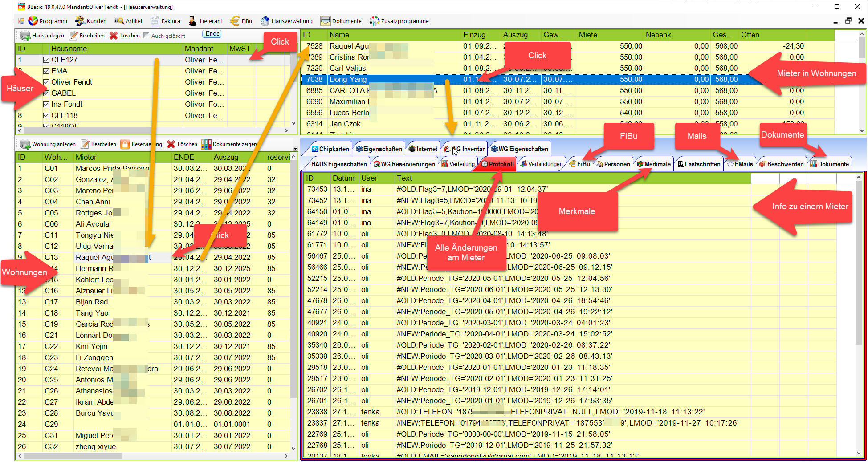868x462 pixels.
Task: Open the Dokumente tab in lower panel
Action: (x=830, y=164)
